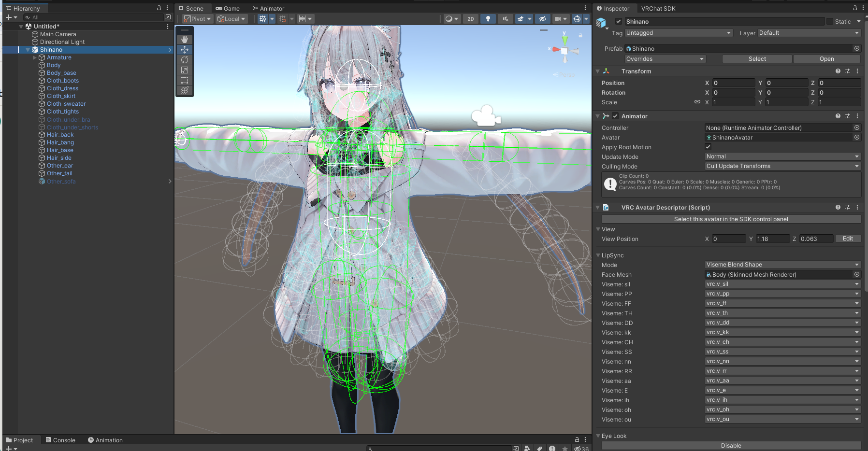This screenshot has height=451, width=868.
Task: Uncheck Apply Root Motion
Action: [708, 147]
